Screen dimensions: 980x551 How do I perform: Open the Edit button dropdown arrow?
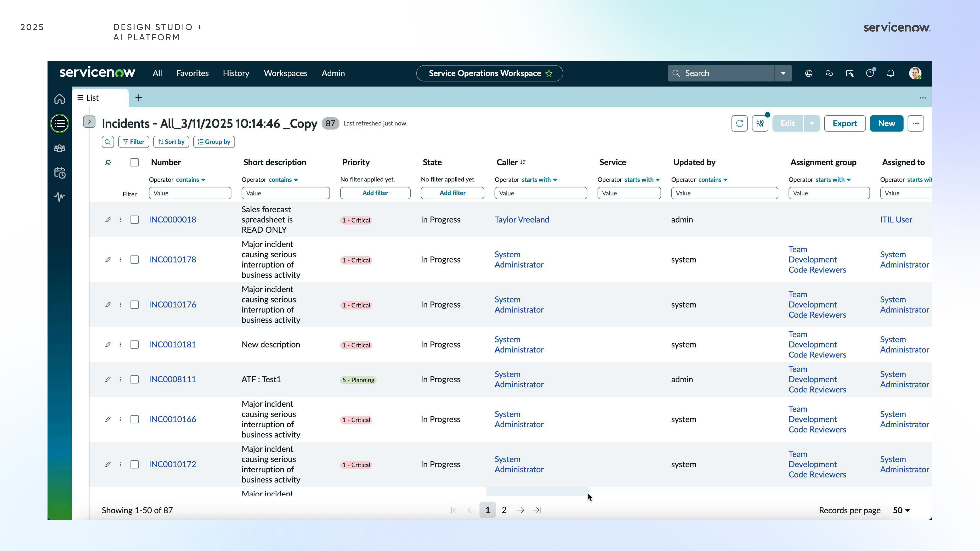pyautogui.click(x=811, y=124)
